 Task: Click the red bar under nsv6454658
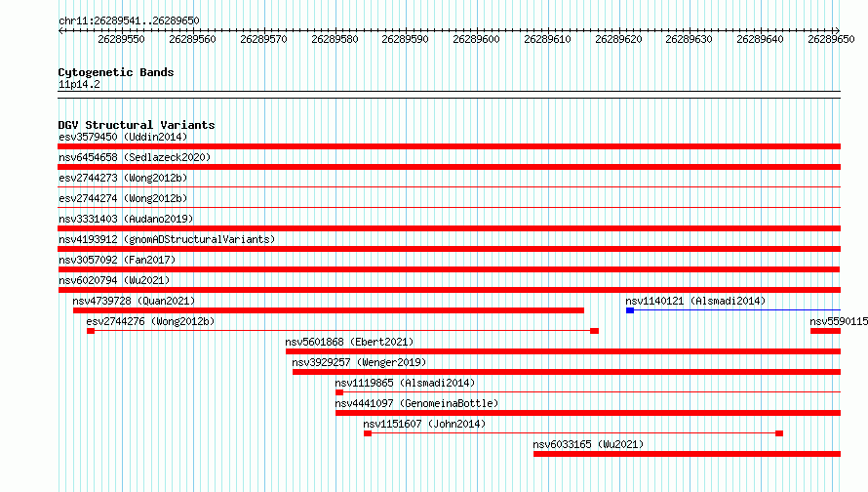click(x=449, y=167)
